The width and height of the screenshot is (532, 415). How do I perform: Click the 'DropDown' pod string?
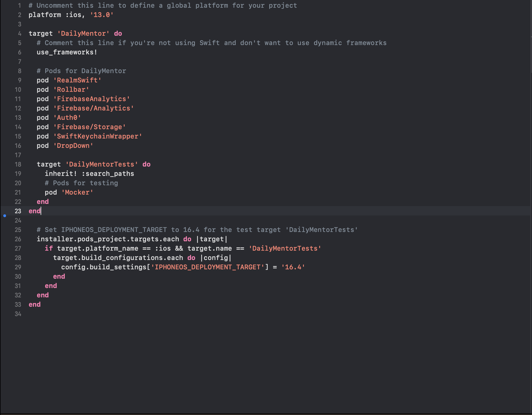pos(73,146)
